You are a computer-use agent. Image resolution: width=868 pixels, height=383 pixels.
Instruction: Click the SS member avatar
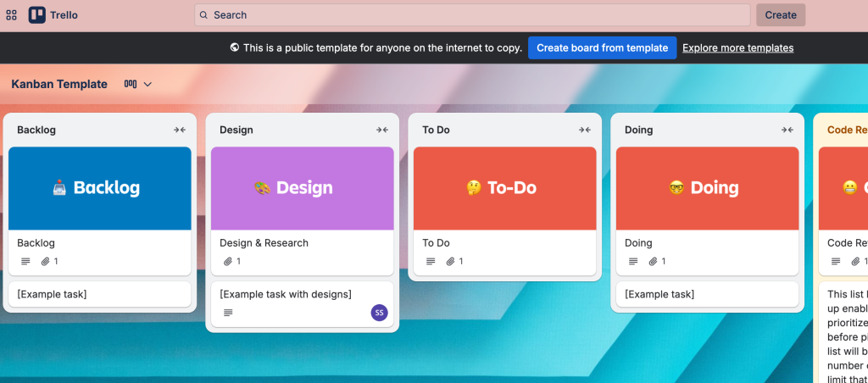click(379, 313)
